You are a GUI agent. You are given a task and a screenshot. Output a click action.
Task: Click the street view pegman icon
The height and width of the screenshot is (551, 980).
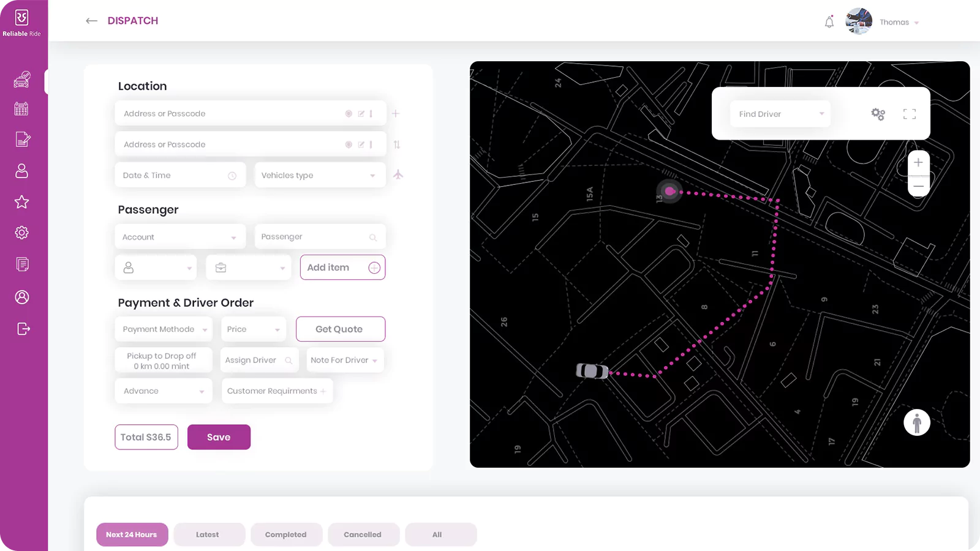click(916, 423)
